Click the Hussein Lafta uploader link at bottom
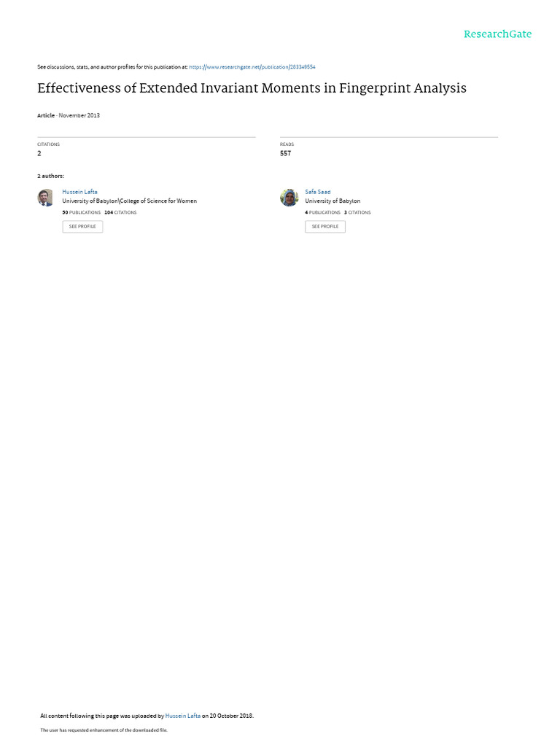 click(x=183, y=716)
